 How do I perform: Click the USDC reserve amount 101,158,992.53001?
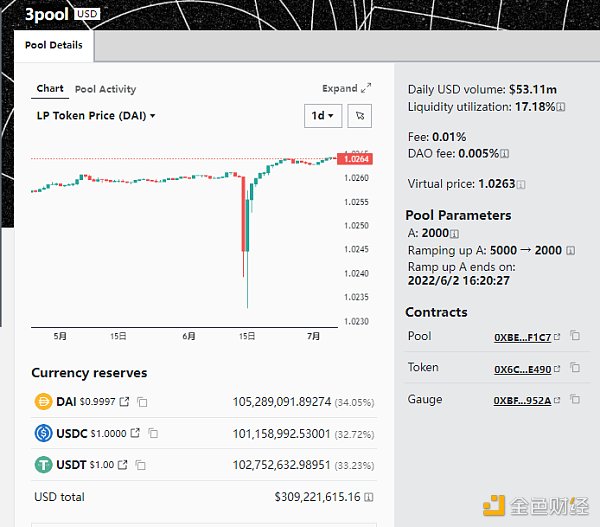point(281,434)
